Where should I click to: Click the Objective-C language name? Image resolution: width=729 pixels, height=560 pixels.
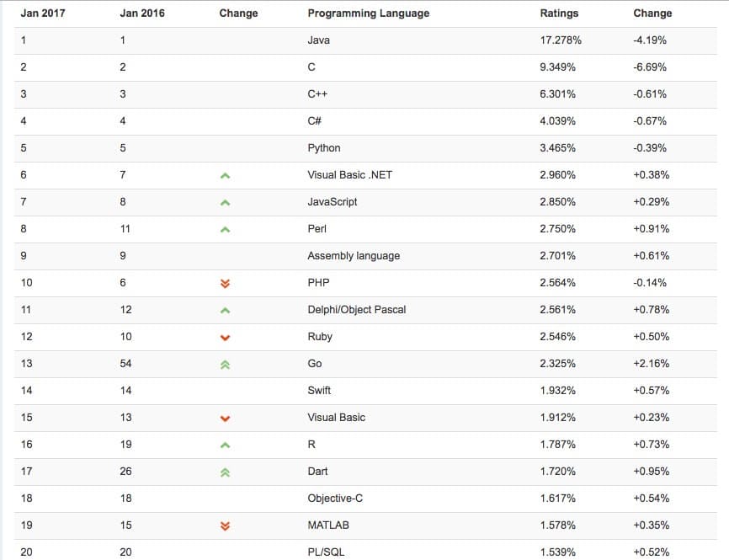point(335,499)
